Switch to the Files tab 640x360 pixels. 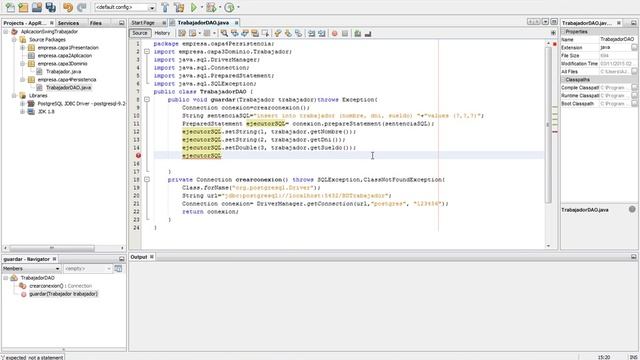coord(96,23)
